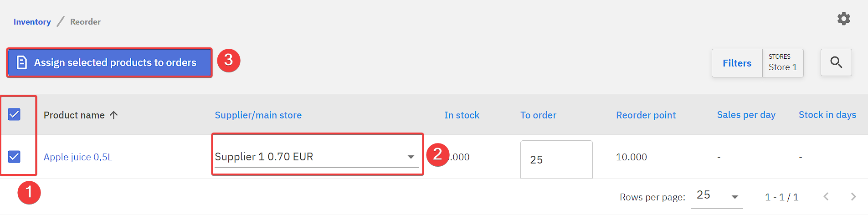Uncheck the Apple juice 0,5L row checkbox

point(14,157)
